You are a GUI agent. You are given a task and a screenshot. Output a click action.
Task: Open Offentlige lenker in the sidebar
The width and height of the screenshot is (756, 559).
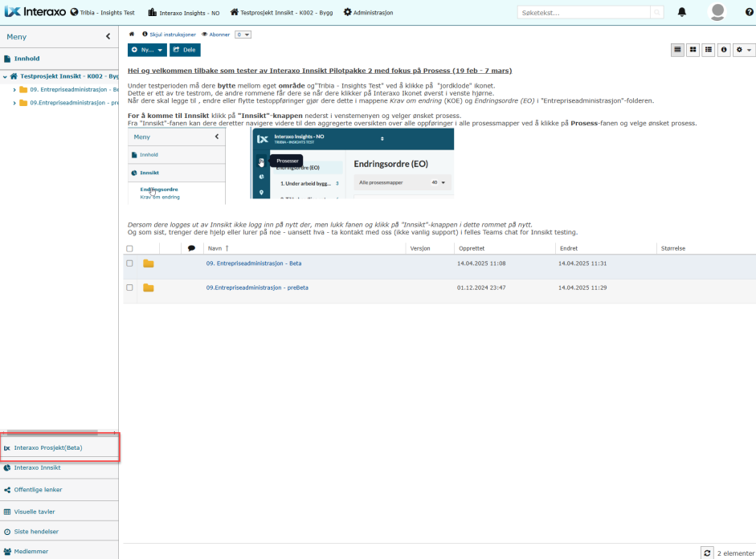pos(59,490)
